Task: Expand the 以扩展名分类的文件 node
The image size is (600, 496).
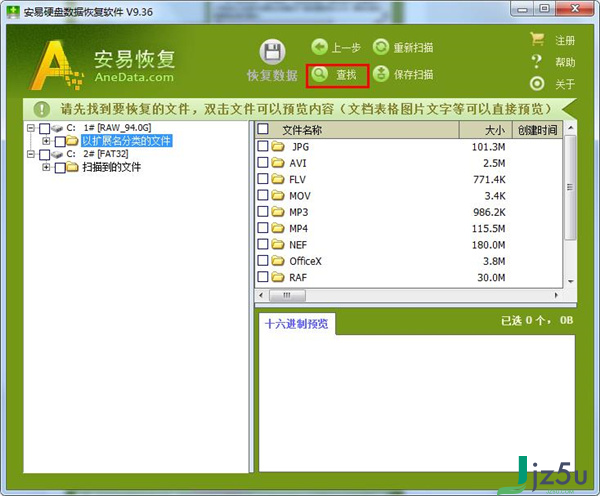Action: (x=46, y=141)
